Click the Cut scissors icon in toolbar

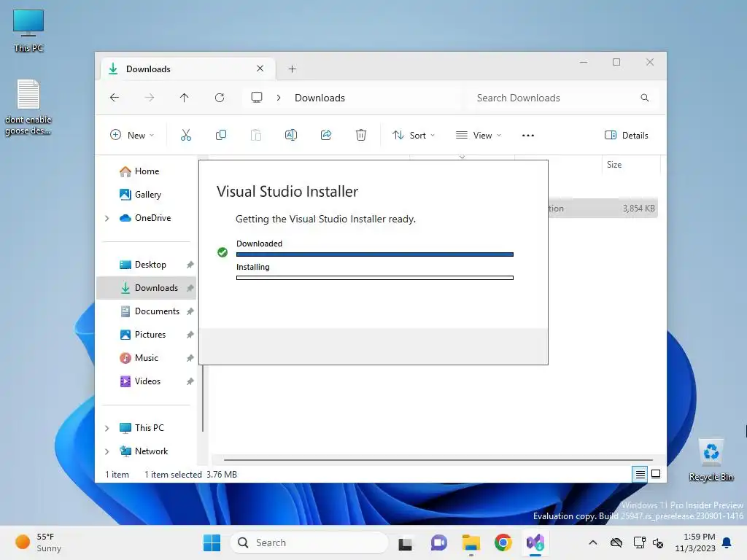[186, 135]
